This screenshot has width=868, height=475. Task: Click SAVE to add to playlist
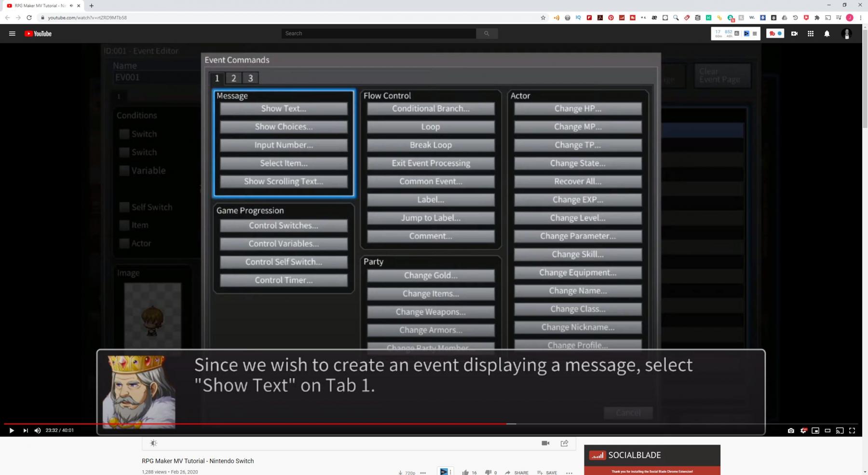(x=547, y=473)
